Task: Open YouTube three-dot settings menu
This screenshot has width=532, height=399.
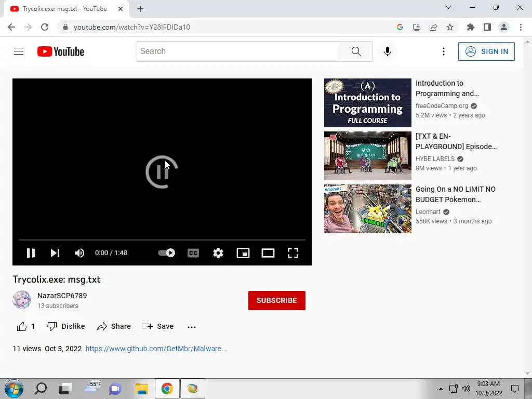Action: coord(444,51)
